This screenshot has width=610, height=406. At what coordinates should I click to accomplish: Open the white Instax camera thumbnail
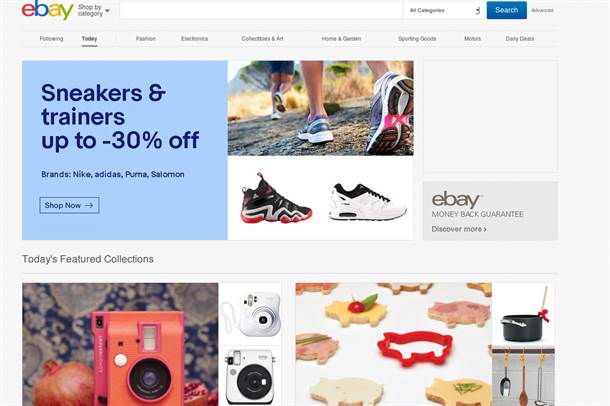click(x=251, y=314)
